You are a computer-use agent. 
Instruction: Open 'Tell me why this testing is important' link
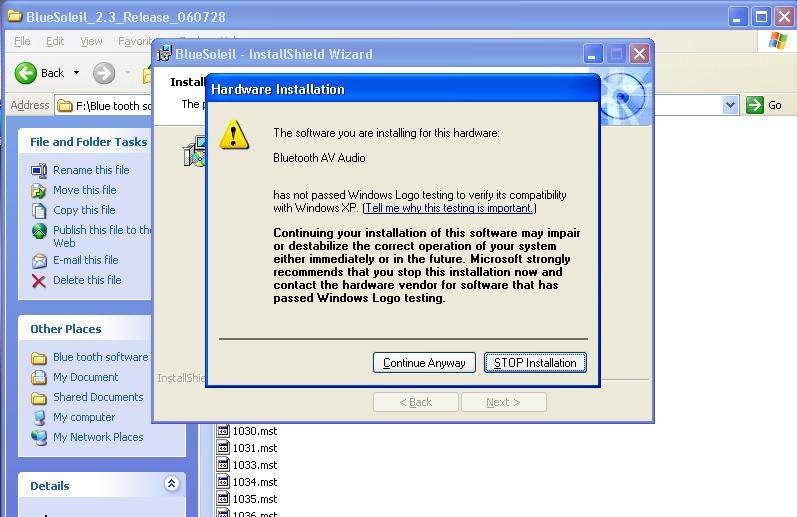pyautogui.click(x=449, y=208)
